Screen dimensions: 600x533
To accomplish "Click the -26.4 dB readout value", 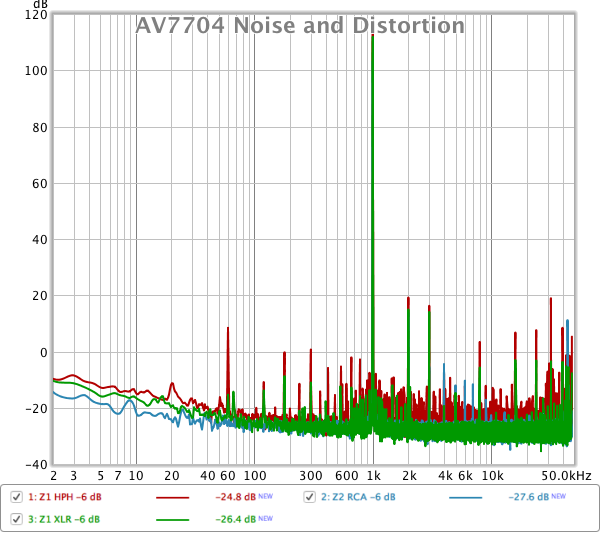I will tap(235, 519).
